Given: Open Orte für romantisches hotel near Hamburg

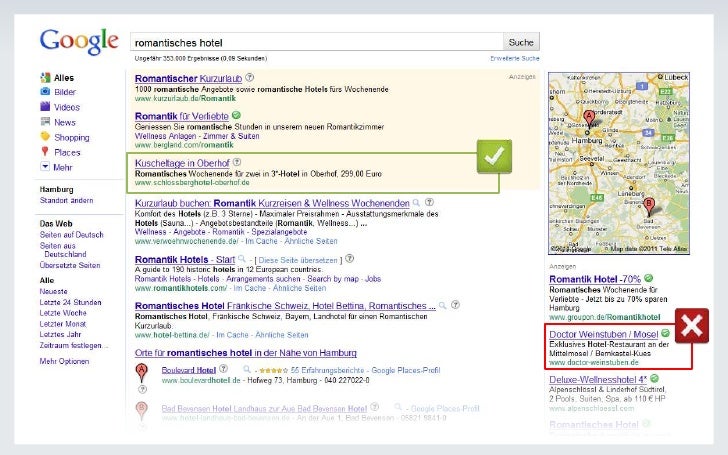Looking at the screenshot, I should click(x=246, y=353).
